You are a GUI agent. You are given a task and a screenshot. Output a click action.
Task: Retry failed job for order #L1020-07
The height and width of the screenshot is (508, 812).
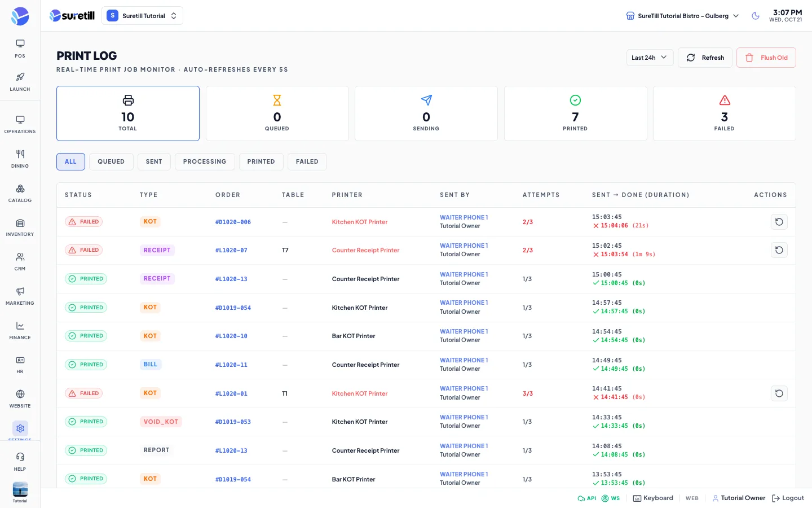click(779, 250)
